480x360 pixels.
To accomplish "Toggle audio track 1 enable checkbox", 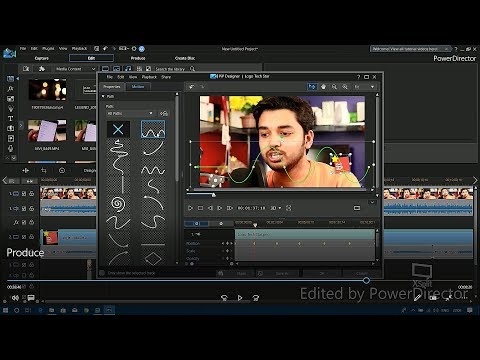I will tap(24, 208).
